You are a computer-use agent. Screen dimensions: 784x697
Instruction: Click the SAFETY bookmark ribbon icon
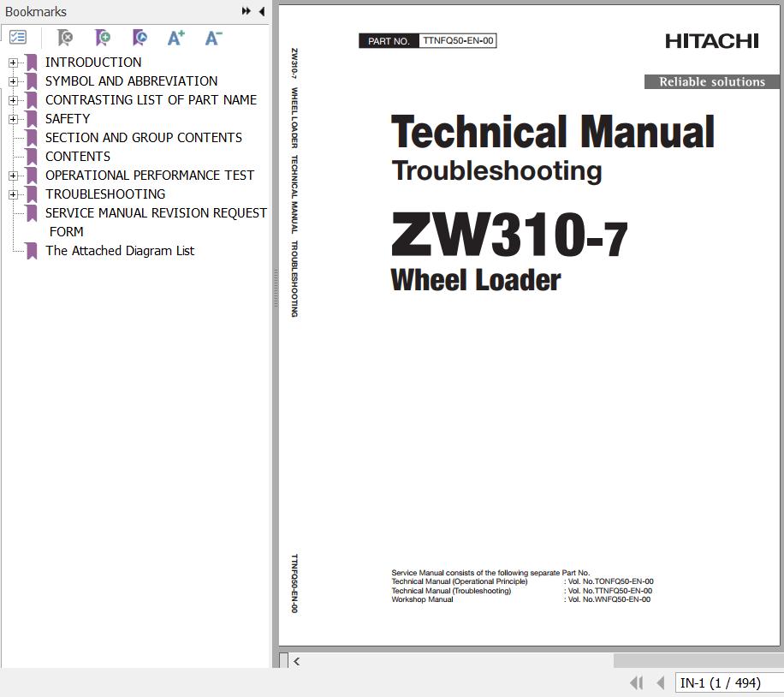tap(32, 119)
